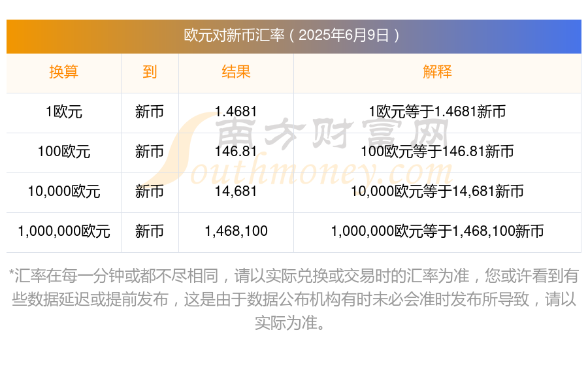Click '新币' in the 1欧元 row
The width and height of the screenshot is (588, 392).
150,112
